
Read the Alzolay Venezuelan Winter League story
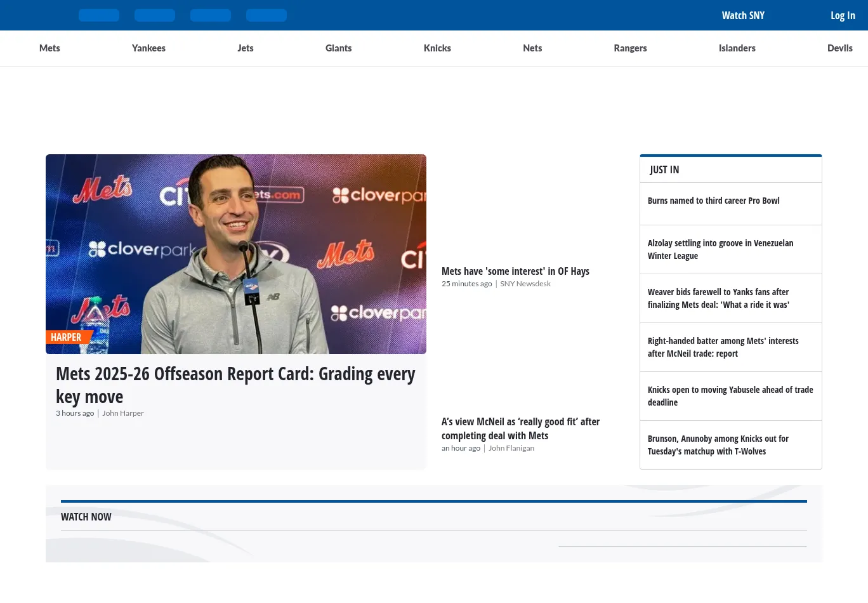point(720,249)
